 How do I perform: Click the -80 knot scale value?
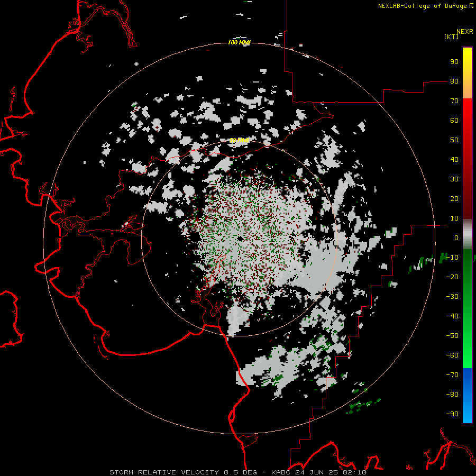pos(452,395)
